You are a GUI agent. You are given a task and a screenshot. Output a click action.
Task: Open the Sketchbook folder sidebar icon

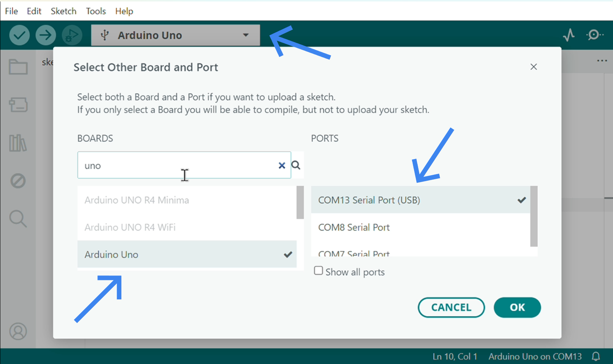click(18, 67)
